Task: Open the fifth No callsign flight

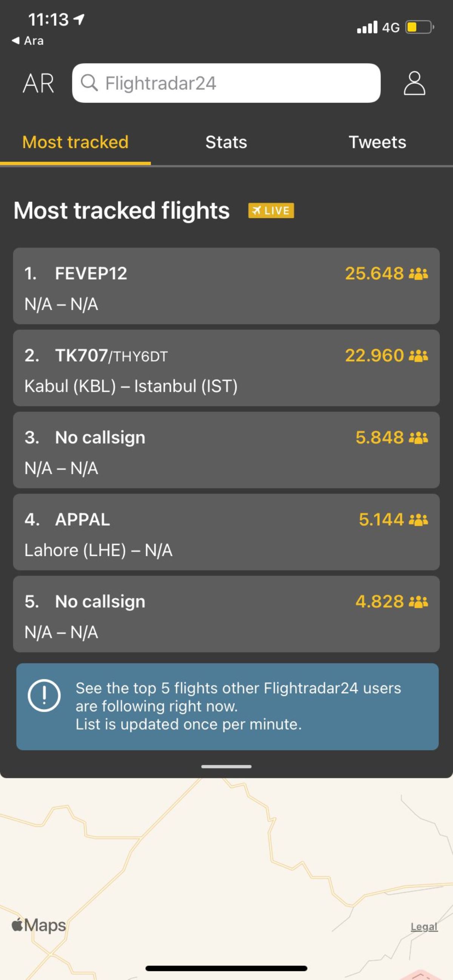Action: point(226,614)
